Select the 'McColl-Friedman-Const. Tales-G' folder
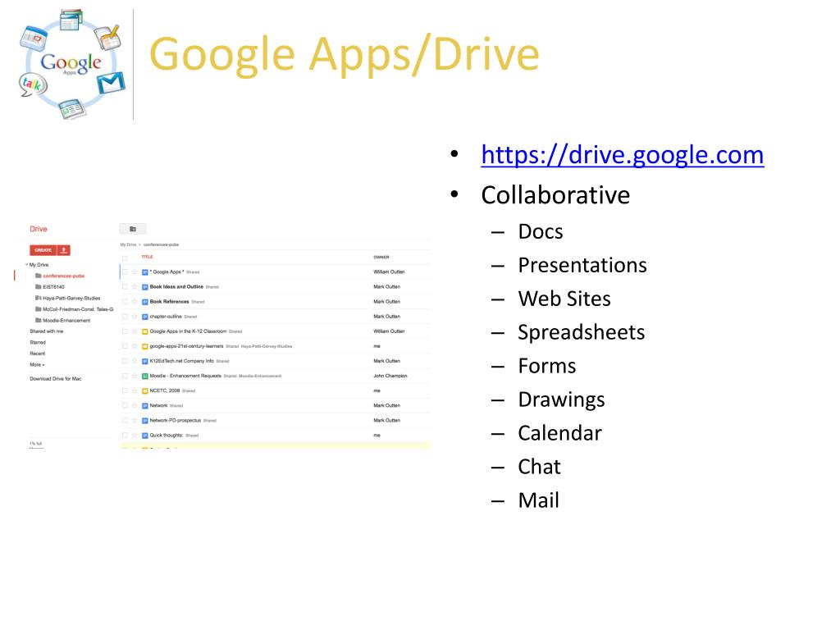The image size is (840, 630). pos(78,309)
